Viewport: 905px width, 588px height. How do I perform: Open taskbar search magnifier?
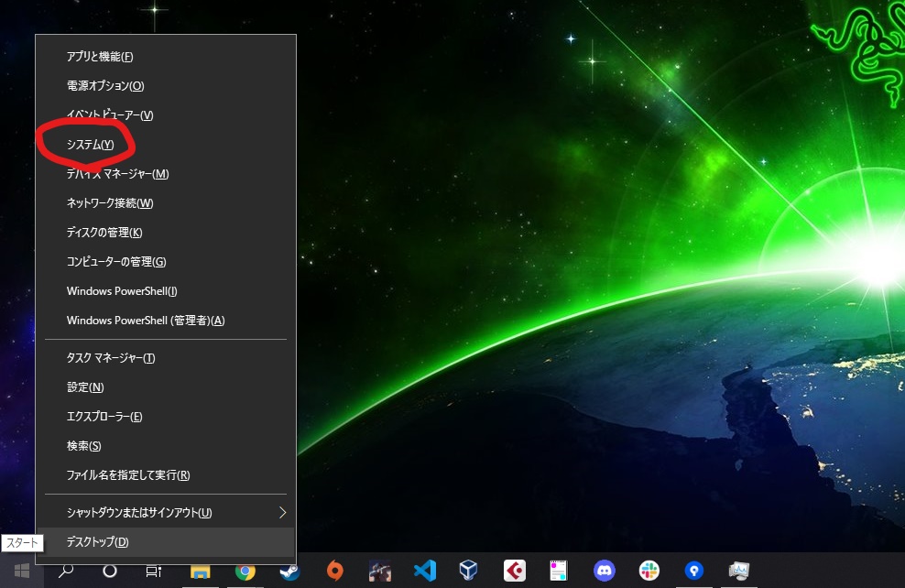click(66, 571)
